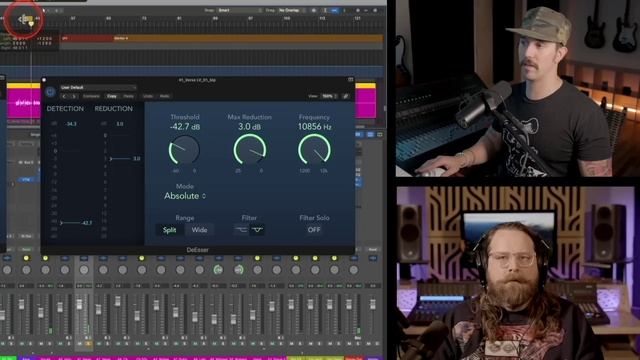640x360 pixels.
Task: Open the Snap Smart dropdown
Action: [239, 10]
